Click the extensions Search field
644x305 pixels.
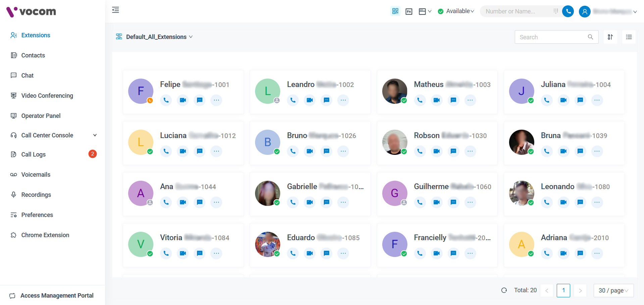click(552, 37)
